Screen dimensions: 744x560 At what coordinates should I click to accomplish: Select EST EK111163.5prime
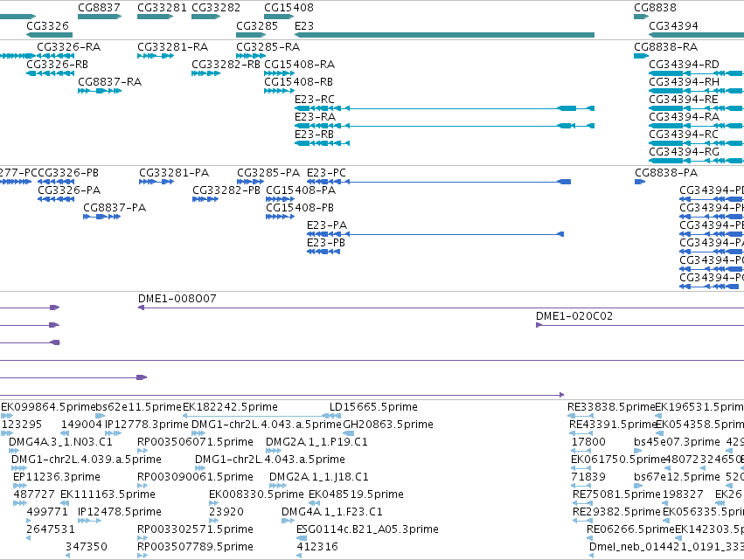tap(65, 503)
